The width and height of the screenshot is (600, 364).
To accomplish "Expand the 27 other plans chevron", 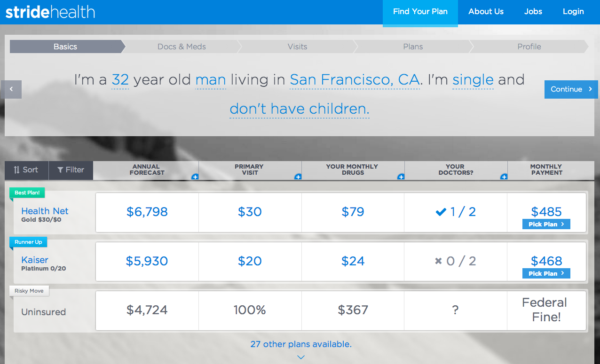I will 301,357.
